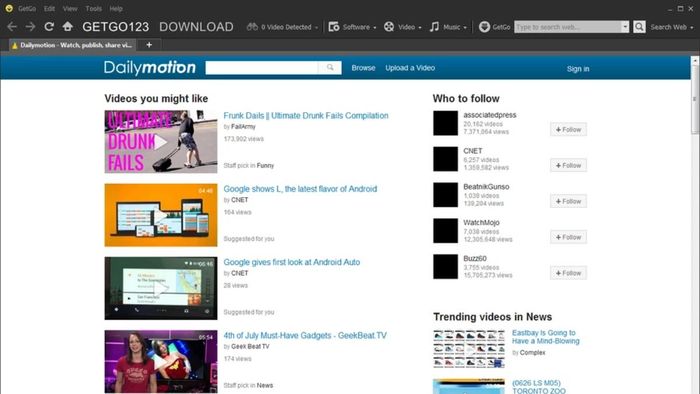Switch to the Dailymotion tab
This screenshot has width=700, height=394.
[71, 45]
